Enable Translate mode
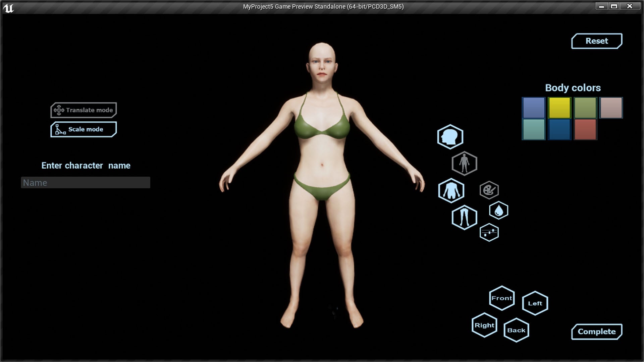This screenshot has height=362, width=644. [x=84, y=110]
